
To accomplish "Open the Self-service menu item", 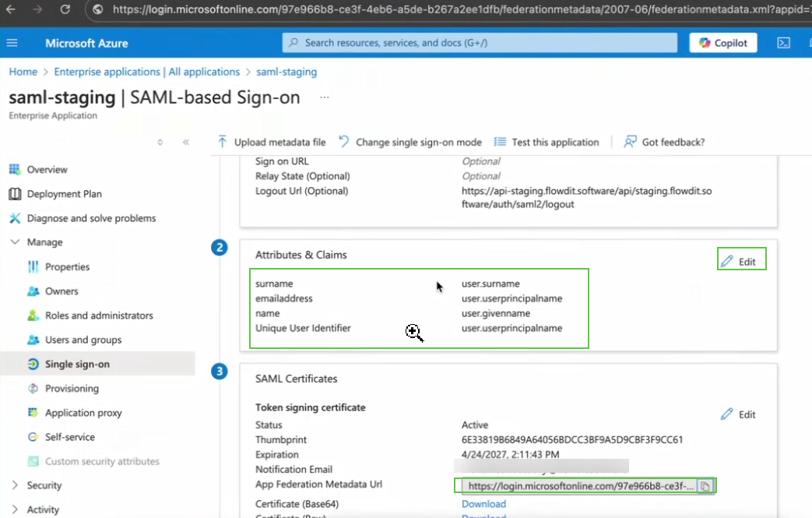I will [70, 437].
